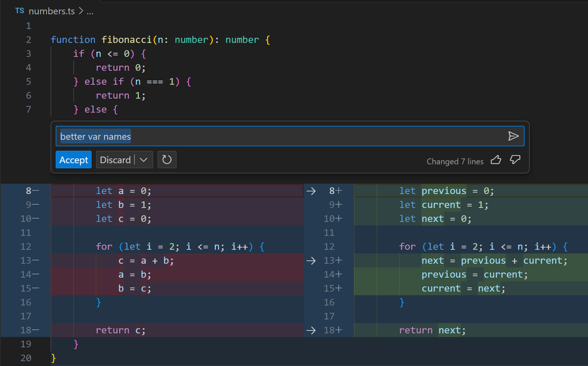Screen dimensions: 588x366
Task: Click the highlighted better var names text
Action: click(95, 136)
